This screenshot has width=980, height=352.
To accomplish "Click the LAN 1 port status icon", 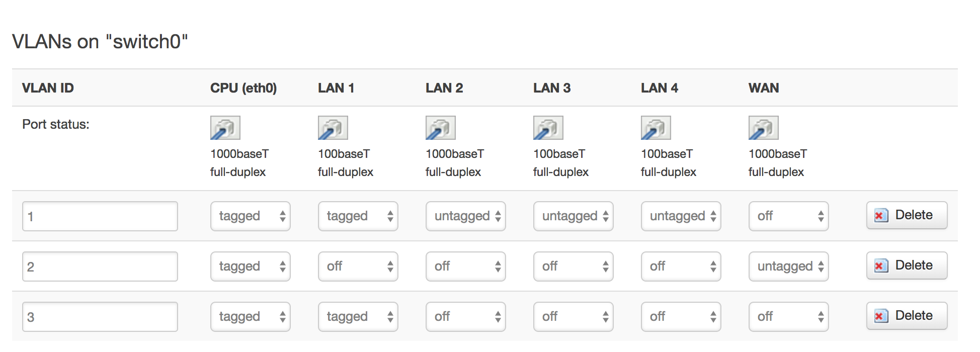I will 333,128.
